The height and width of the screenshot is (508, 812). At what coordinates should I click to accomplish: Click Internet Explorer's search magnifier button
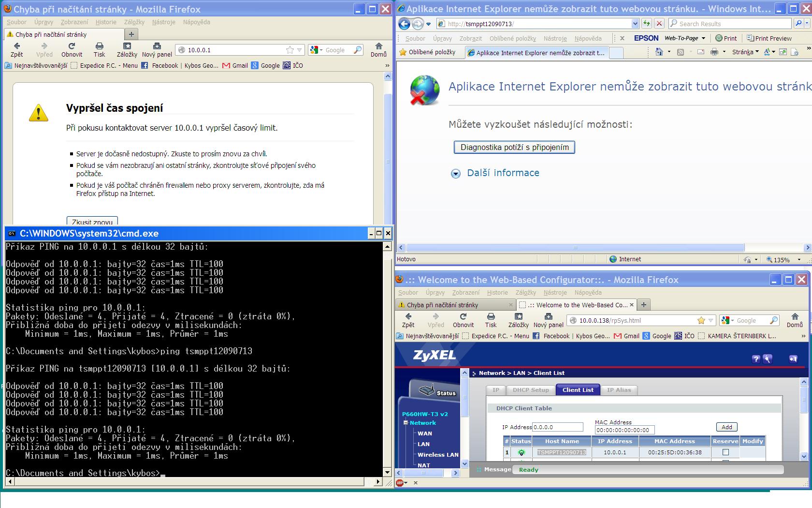point(798,23)
